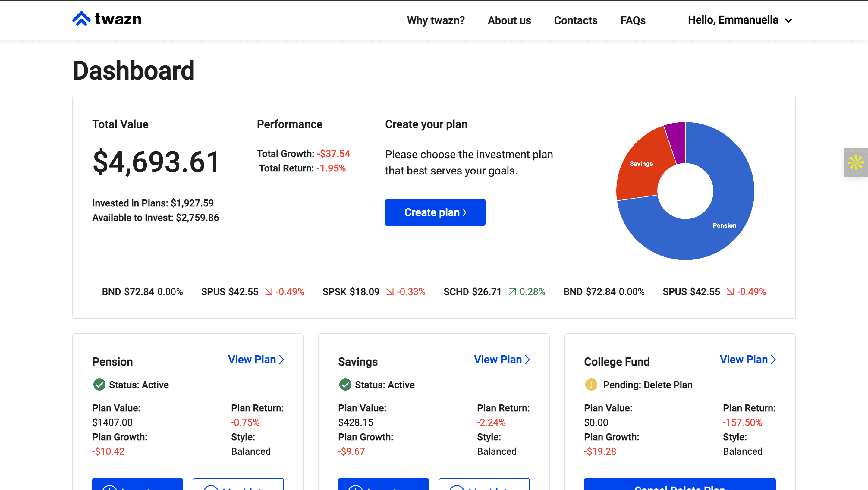This screenshot has width=868, height=490.
Task: Click the yellow asterisk side widget
Action: click(x=856, y=162)
